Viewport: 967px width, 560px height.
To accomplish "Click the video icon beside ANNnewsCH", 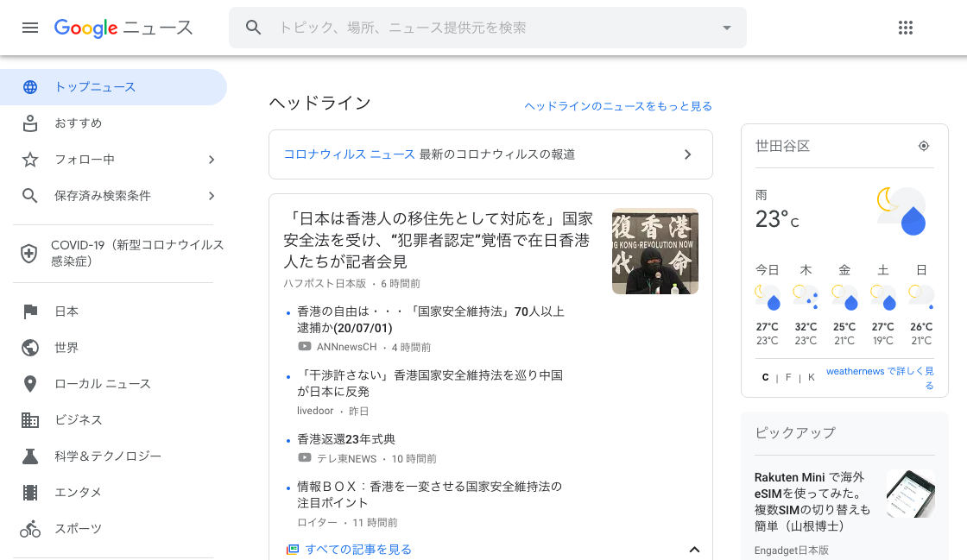I will point(305,347).
